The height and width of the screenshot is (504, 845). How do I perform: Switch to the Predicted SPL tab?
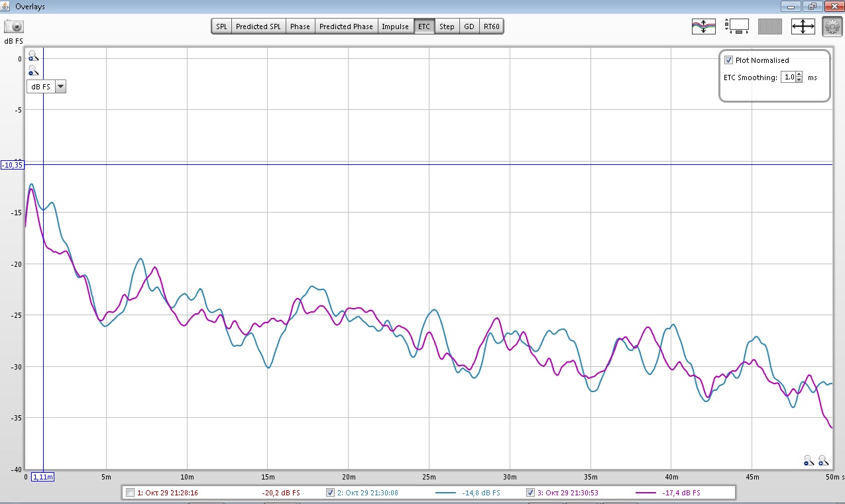tap(258, 26)
